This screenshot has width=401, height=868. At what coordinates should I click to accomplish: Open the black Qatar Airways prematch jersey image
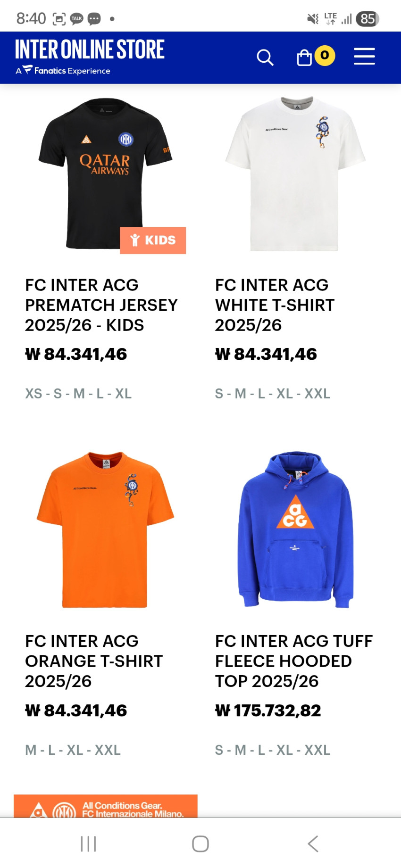coord(105,174)
